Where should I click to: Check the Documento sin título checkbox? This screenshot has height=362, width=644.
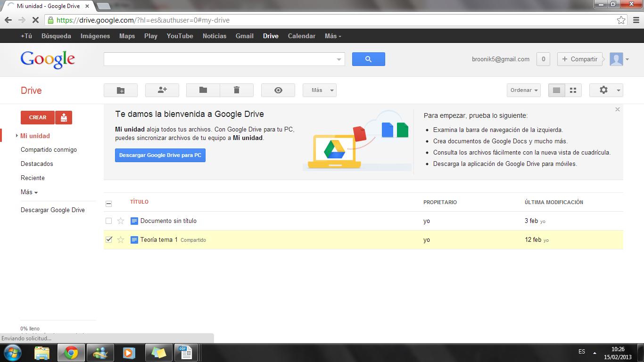click(109, 221)
